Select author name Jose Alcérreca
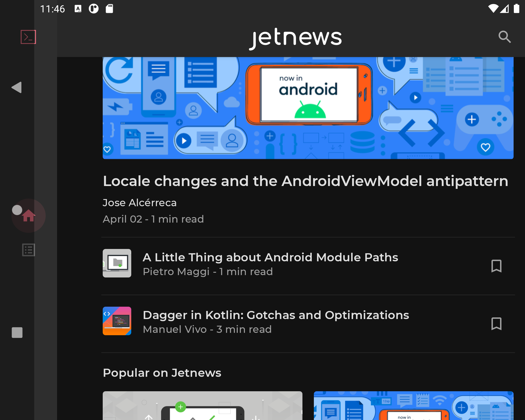Screen dimensions: 525x420 click(140, 202)
